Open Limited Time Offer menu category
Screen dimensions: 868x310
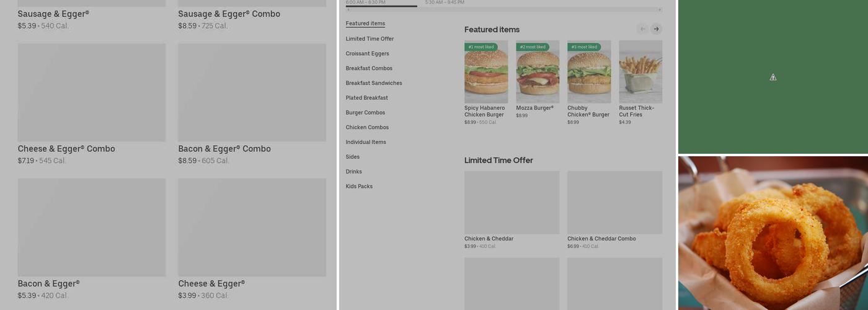370,39
